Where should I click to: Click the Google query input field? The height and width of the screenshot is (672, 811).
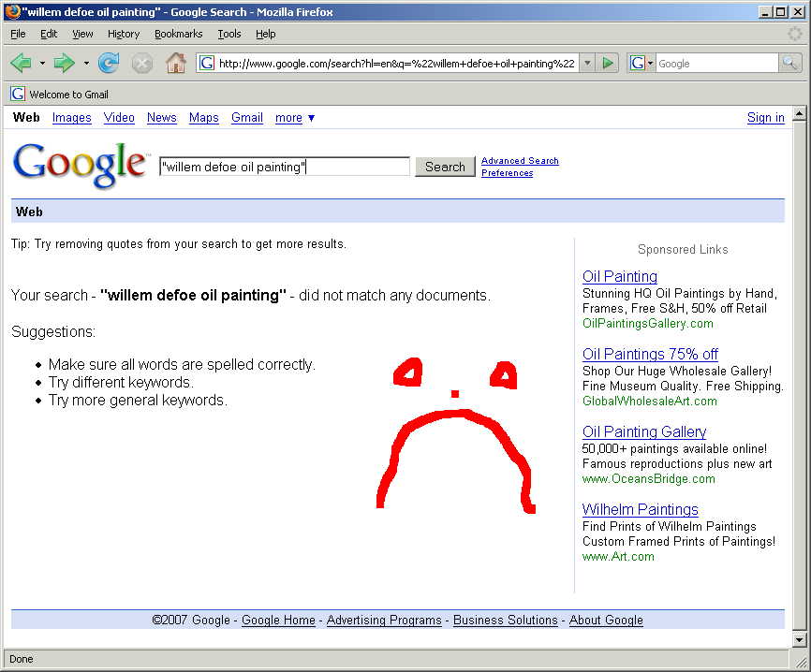pyautogui.click(x=285, y=167)
